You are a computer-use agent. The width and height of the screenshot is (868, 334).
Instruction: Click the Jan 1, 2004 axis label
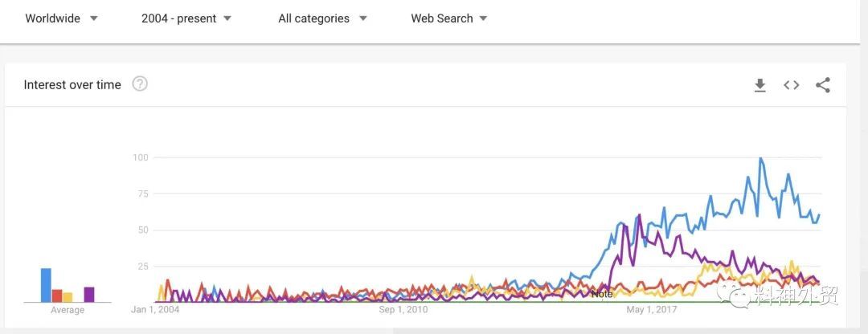click(155, 310)
